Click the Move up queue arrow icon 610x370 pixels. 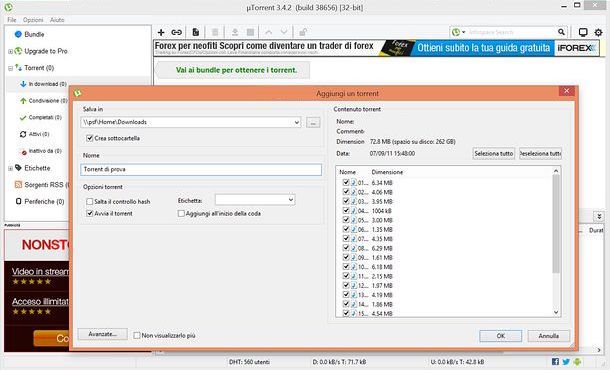coord(268,32)
